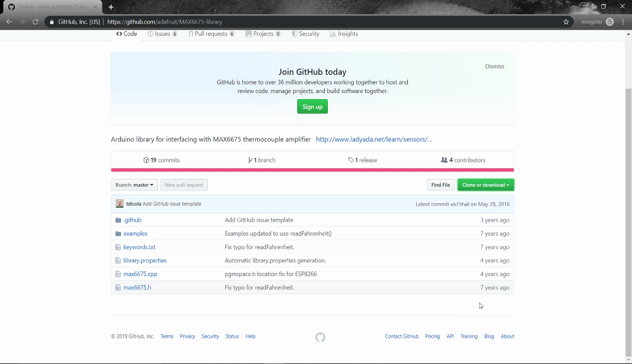
Task: Open the Code tab
Action: [127, 34]
